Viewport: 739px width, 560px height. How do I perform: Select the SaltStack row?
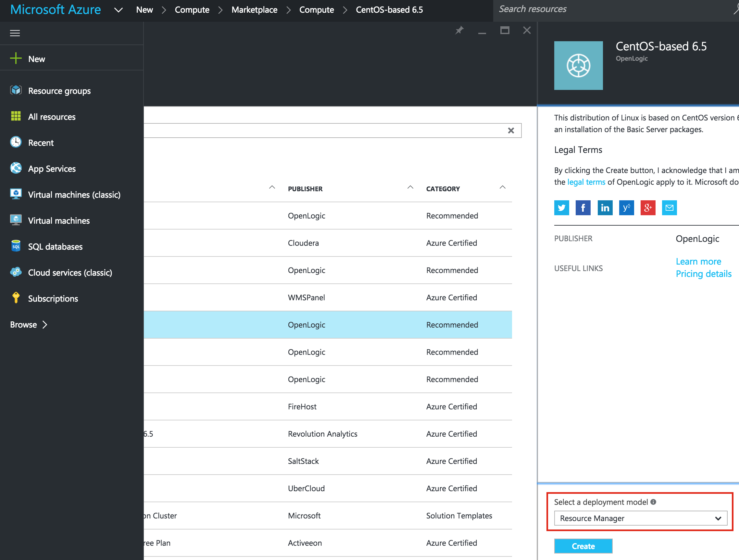coord(328,461)
